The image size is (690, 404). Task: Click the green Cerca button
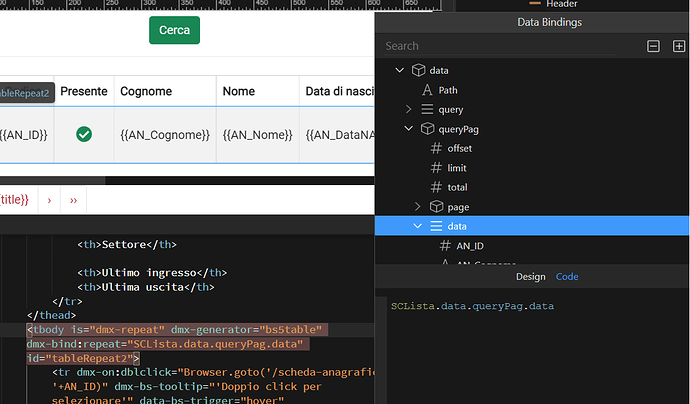pos(174,30)
